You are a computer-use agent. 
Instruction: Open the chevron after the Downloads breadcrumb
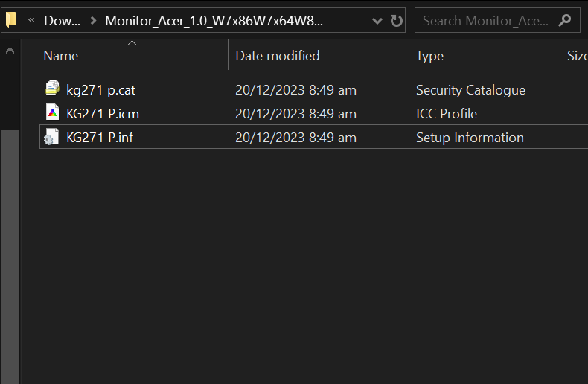click(92, 20)
